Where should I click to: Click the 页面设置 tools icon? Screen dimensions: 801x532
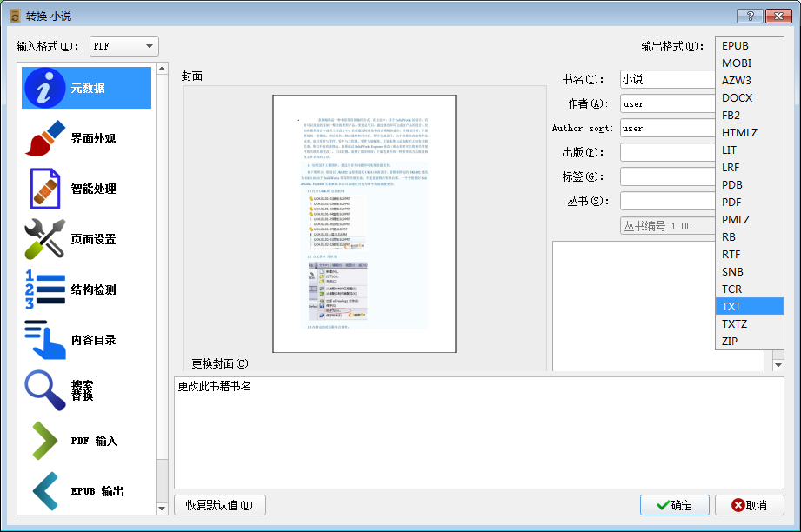(45, 239)
